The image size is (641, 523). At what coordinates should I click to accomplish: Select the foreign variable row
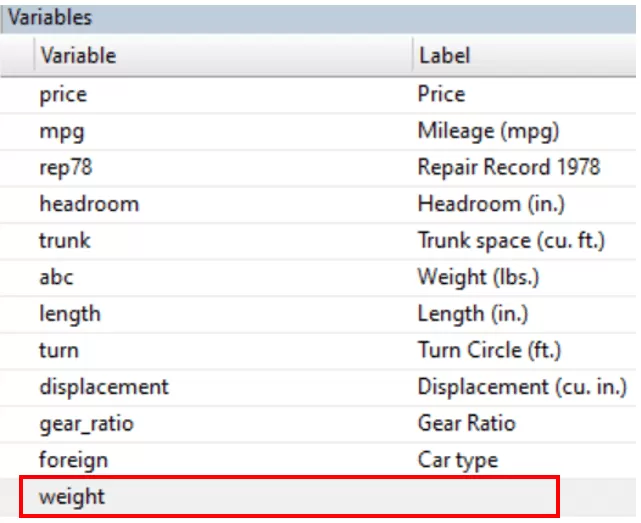[73, 461]
